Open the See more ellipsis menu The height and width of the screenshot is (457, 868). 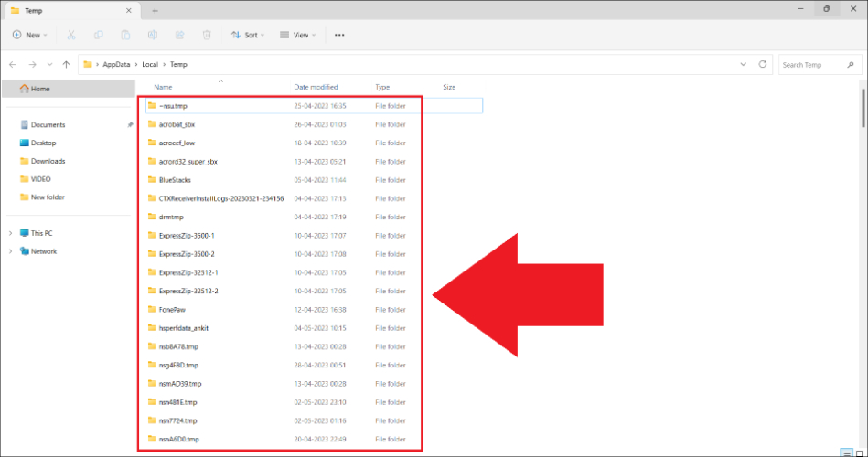[x=339, y=35]
